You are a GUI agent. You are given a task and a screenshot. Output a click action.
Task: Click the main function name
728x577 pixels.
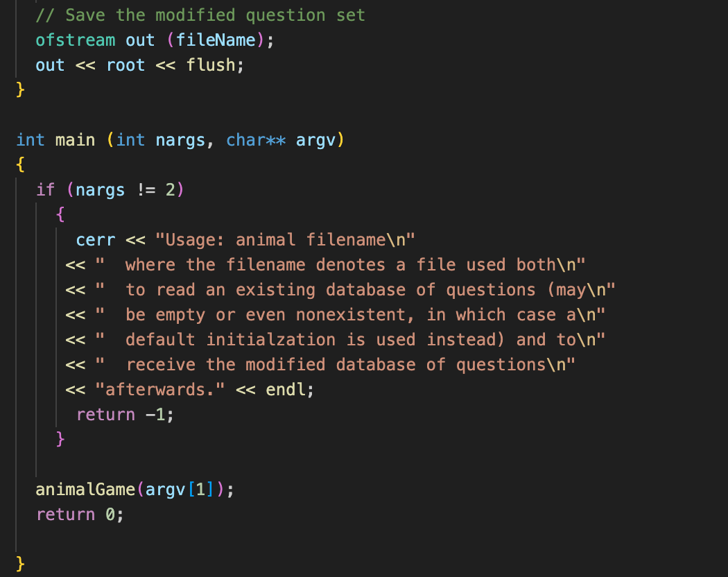(x=75, y=139)
